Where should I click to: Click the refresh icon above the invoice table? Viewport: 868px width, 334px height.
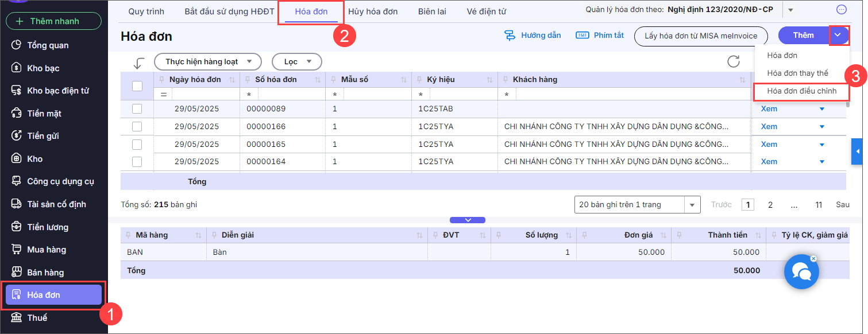click(733, 61)
